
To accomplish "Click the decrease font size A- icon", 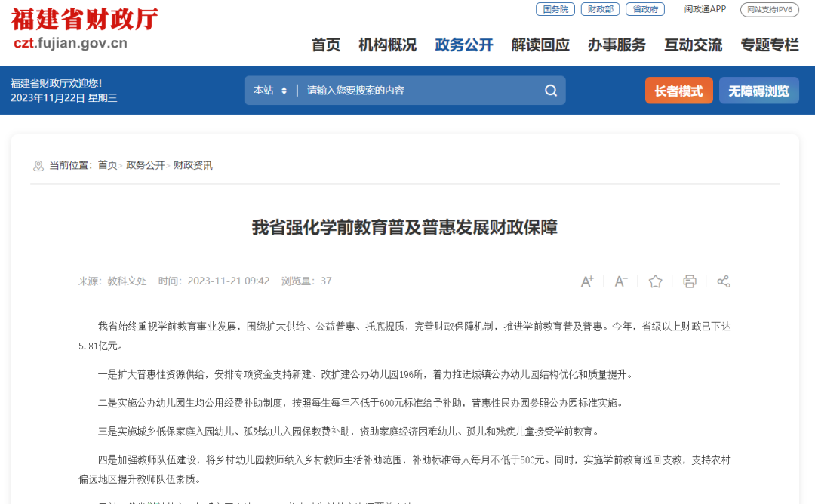I will click(x=621, y=281).
